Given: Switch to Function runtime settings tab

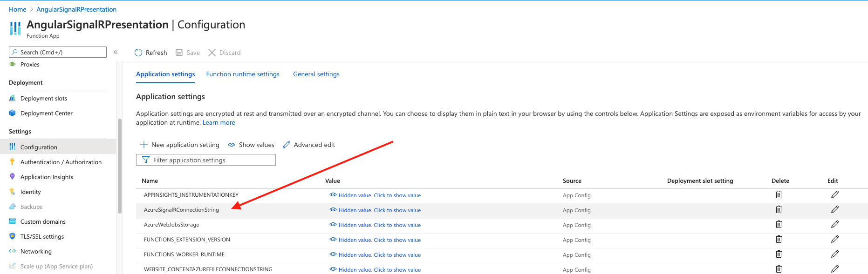Looking at the screenshot, I should pyautogui.click(x=243, y=74).
